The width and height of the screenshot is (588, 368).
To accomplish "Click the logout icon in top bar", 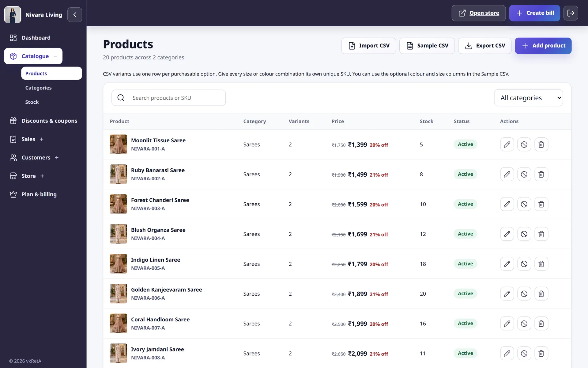I will pos(571,13).
